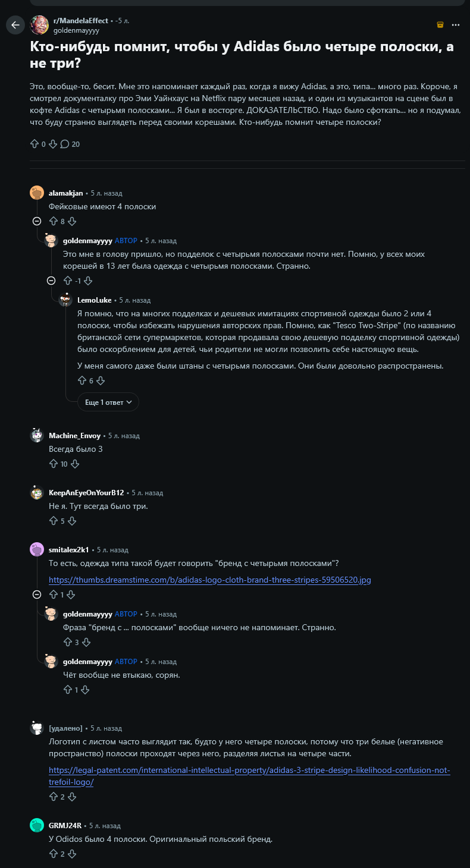Click the r/MandelaEffect community avatar
Viewport: 470px width, 868px height.
pos(39,25)
